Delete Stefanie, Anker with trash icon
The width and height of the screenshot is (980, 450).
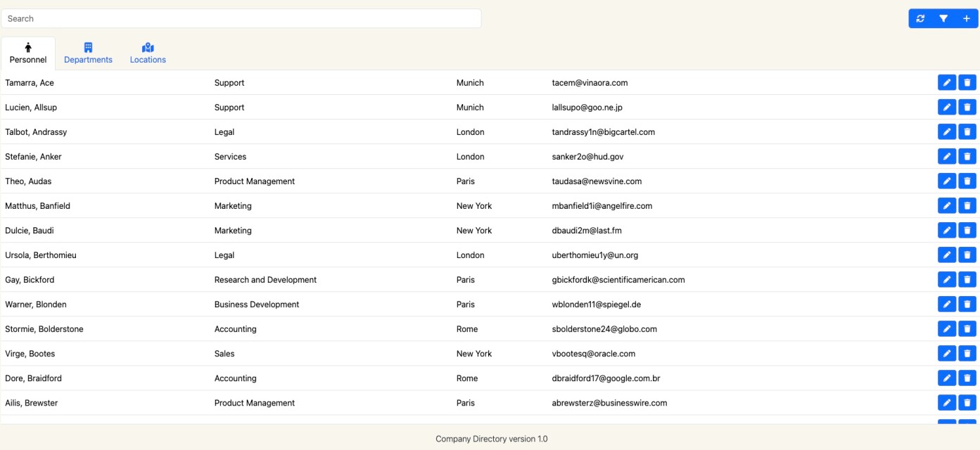tap(967, 157)
